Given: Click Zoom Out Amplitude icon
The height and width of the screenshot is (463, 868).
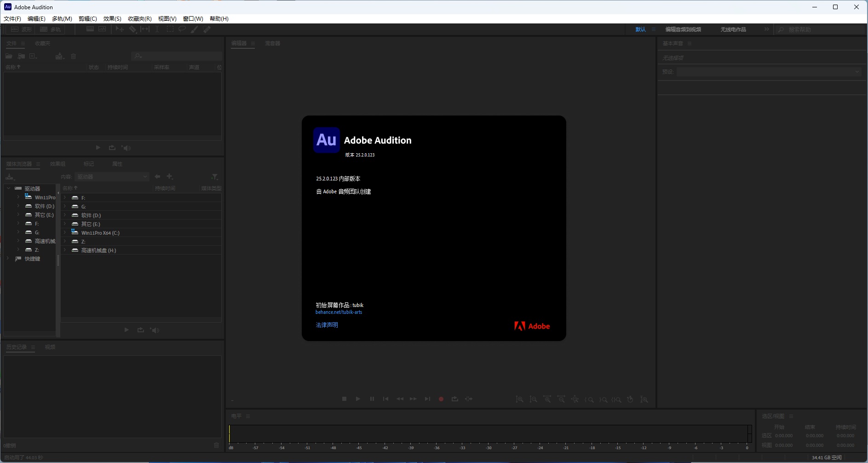Looking at the screenshot, I should (x=534, y=399).
